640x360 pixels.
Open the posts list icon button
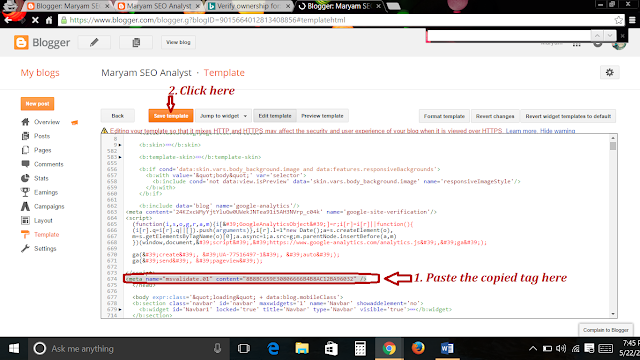(x=136, y=42)
